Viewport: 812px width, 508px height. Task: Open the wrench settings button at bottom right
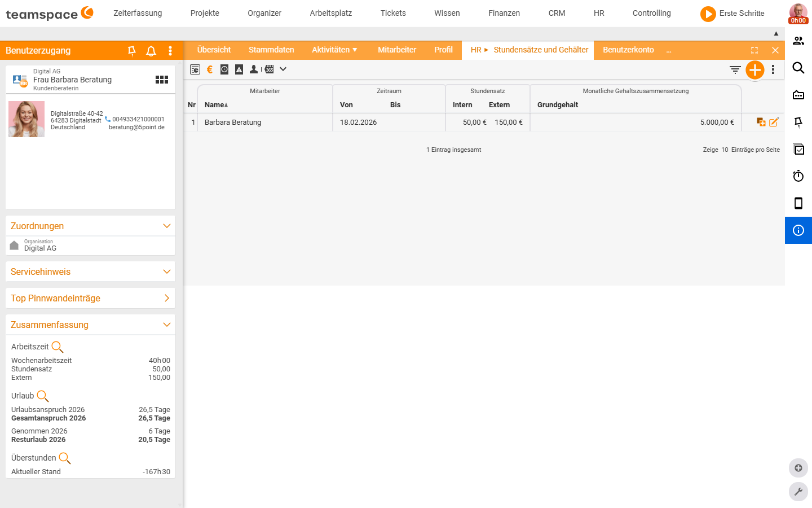(x=798, y=492)
